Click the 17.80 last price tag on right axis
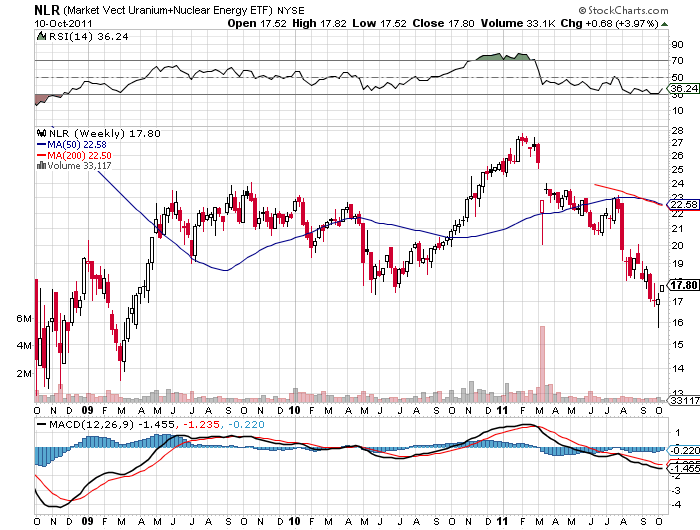 coord(683,285)
